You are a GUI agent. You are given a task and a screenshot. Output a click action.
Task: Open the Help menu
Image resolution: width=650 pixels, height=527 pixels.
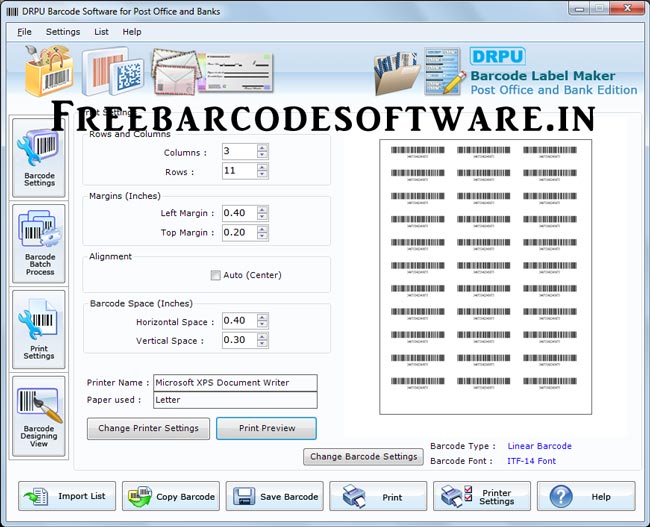click(x=132, y=32)
